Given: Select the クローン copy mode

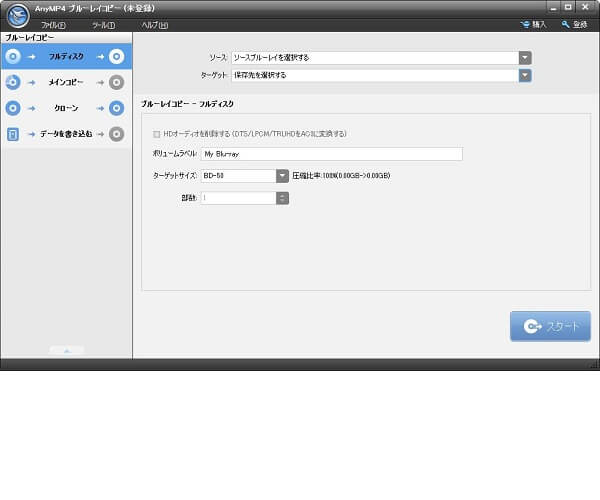Looking at the screenshot, I should [x=67, y=108].
